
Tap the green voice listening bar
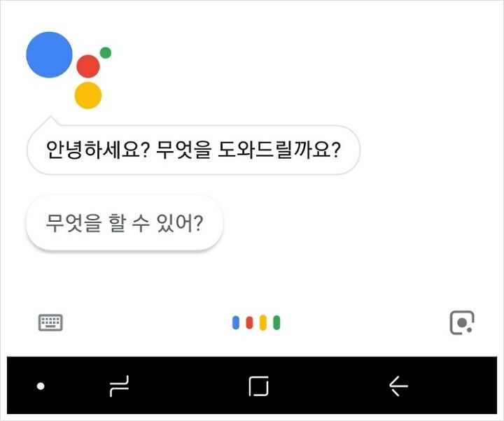[276, 322]
